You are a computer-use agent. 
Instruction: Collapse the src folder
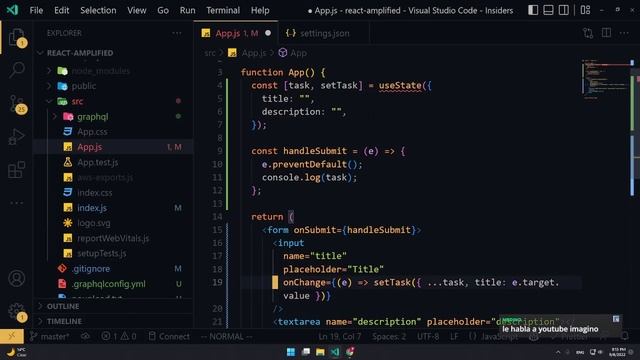coord(49,101)
